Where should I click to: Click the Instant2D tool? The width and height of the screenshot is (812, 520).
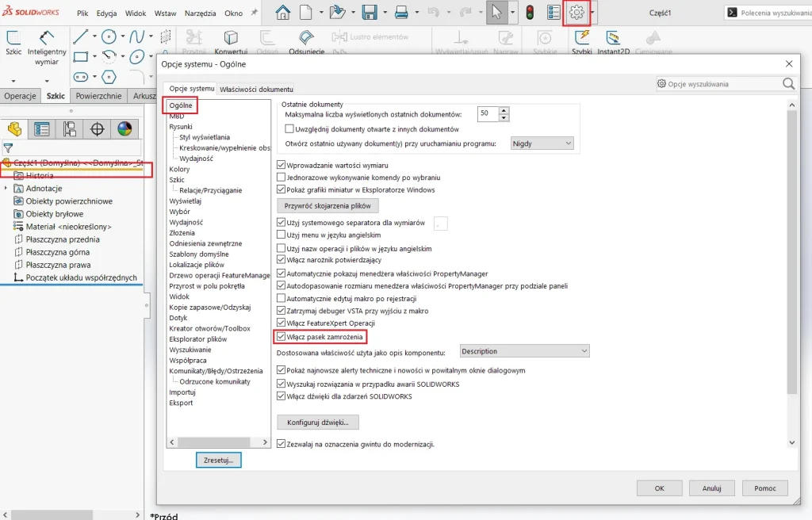[613, 43]
